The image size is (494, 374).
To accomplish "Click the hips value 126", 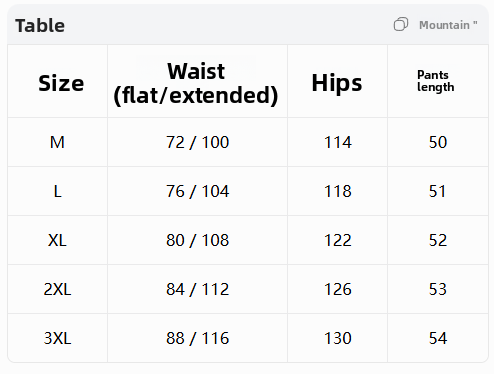I will click(338, 289).
